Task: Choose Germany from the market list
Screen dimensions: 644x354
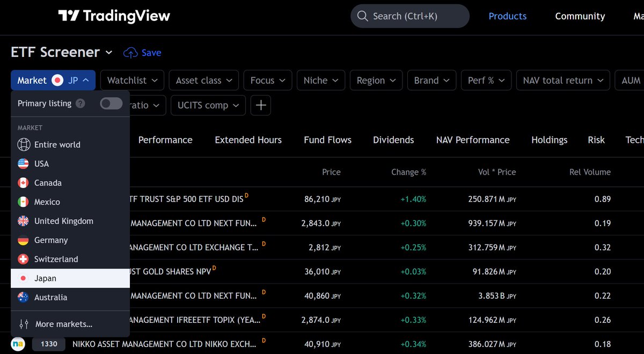Action: coord(51,241)
